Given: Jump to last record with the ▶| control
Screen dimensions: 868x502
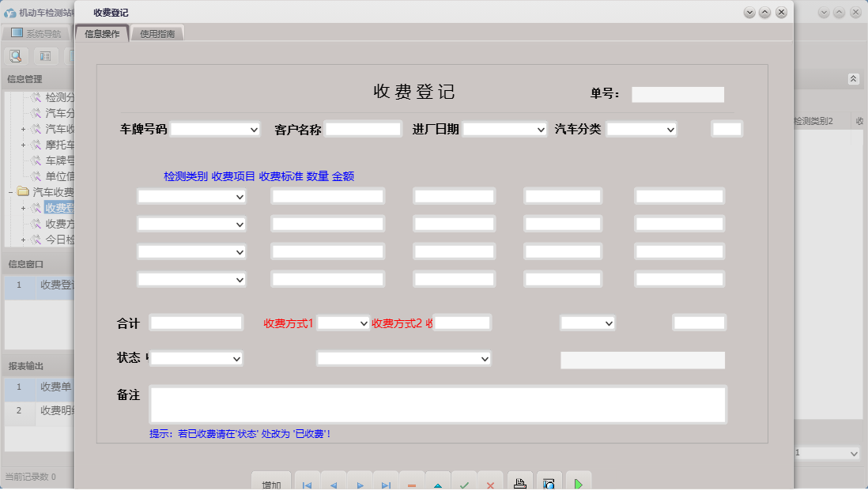Looking at the screenshot, I should tap(385, 484).
